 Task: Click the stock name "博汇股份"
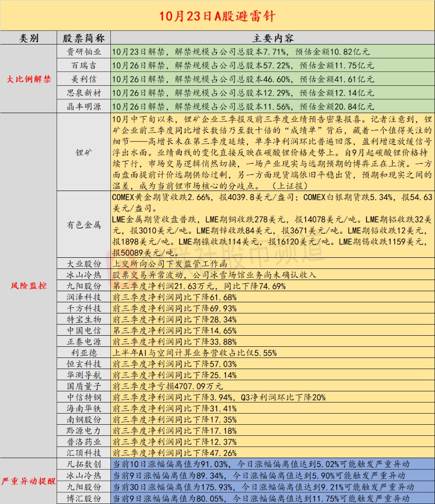(83, 498)
